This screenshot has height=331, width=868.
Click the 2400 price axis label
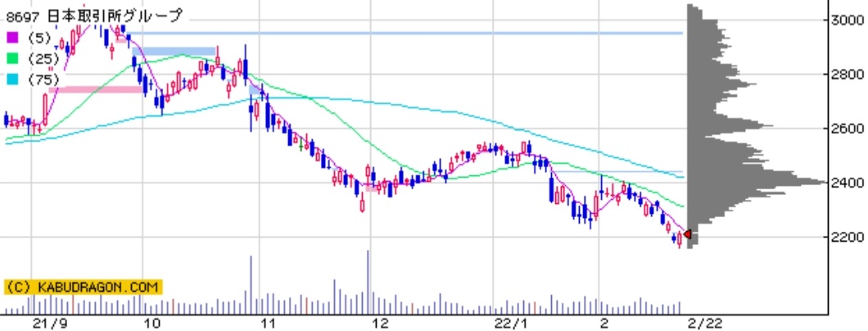(848, 183)
